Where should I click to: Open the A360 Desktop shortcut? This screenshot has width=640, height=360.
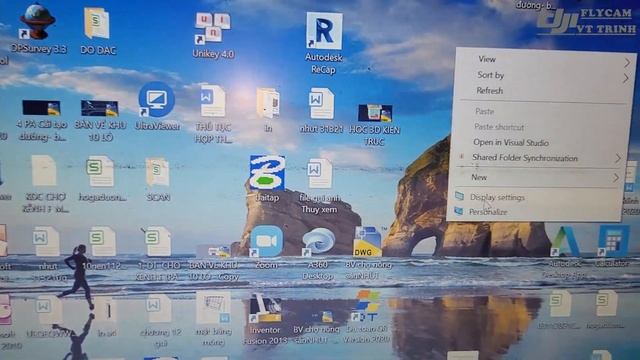[x=318, y=242]
